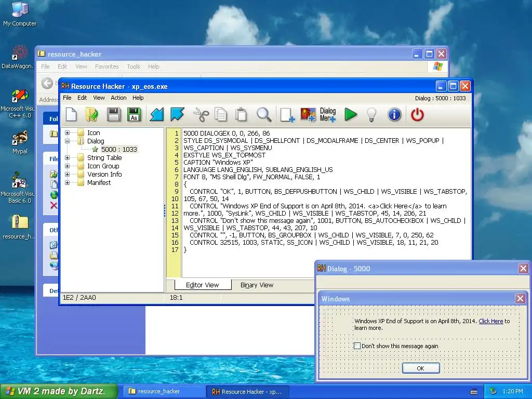Open the resource_h zip folder on desktop

click(19, 228)
